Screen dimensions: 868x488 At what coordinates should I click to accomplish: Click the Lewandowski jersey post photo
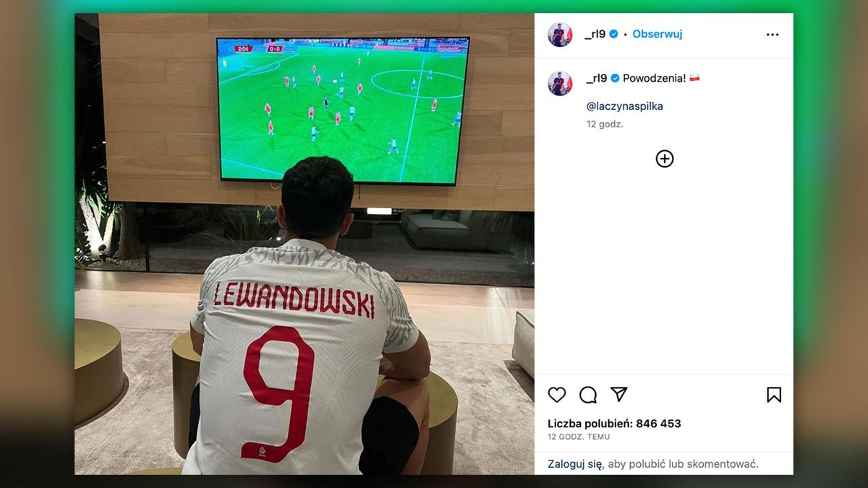[x=305, y=244]
